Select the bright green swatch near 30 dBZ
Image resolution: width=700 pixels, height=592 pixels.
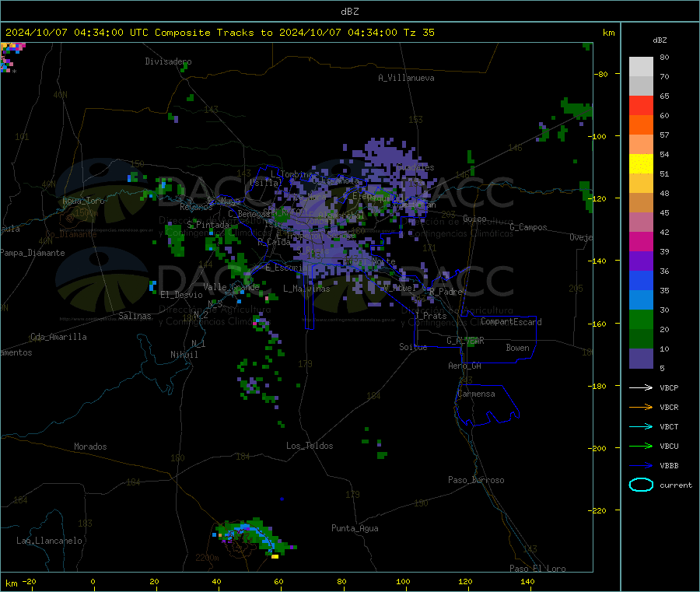point(641,319)
